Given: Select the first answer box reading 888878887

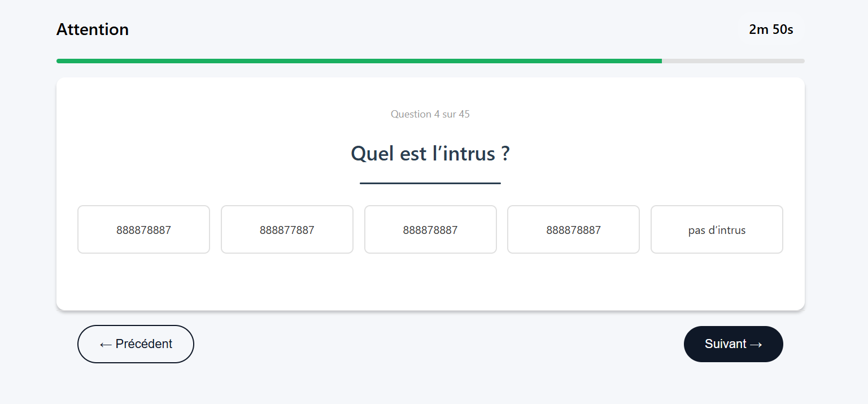Looking at the screenshot, I should coord(143,229).
